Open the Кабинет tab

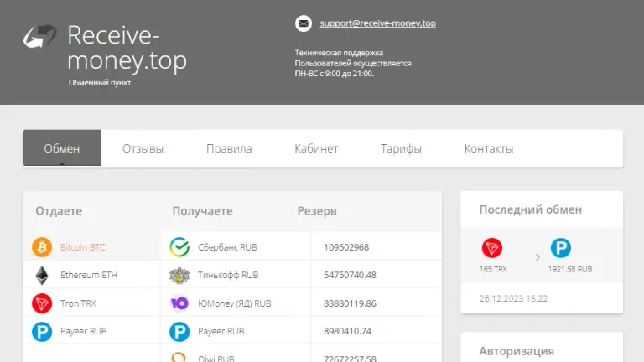tap(316, 148)
